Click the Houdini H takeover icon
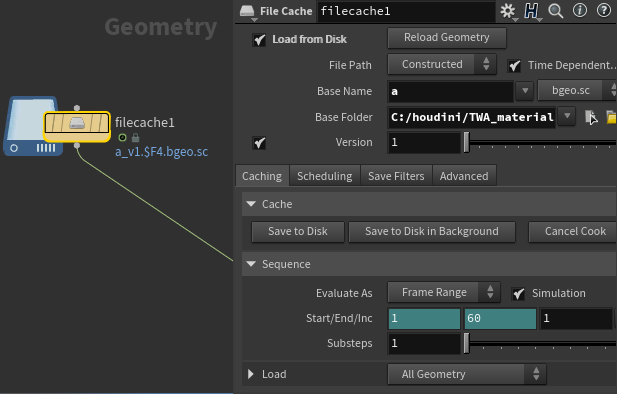Viewport: 617px width, 394px height. pos(532,11)
